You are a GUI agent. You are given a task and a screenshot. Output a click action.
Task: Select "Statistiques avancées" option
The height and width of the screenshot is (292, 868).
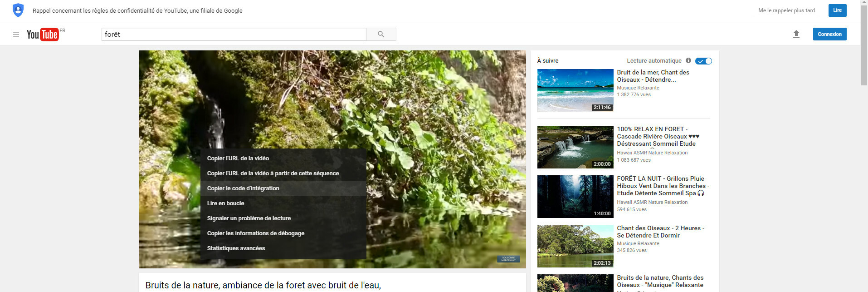click(x=236, y=248)
